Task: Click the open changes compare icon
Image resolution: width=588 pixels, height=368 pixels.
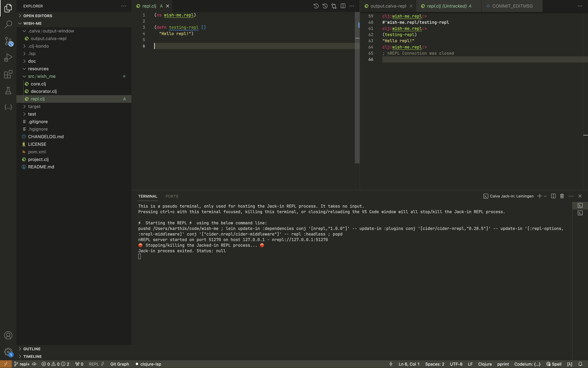Action: (x=334, y=6)
